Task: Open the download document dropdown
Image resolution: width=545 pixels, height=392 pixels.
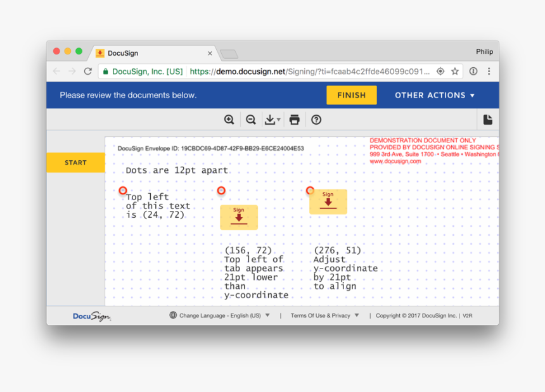Action: pos(272,120)
